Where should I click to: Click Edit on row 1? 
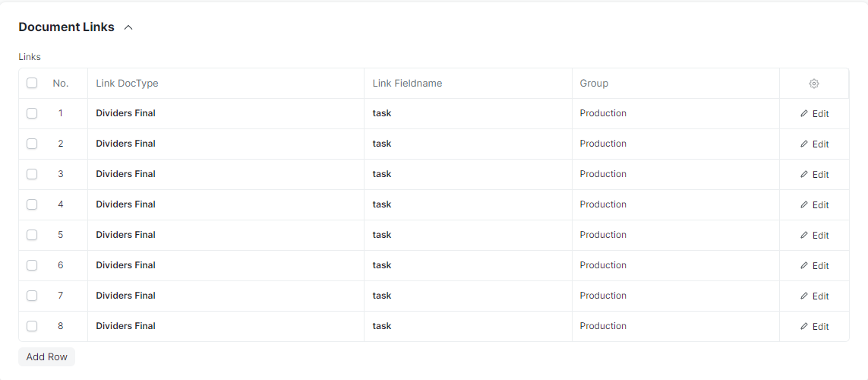pyautogui.click(x=814, y=113)
